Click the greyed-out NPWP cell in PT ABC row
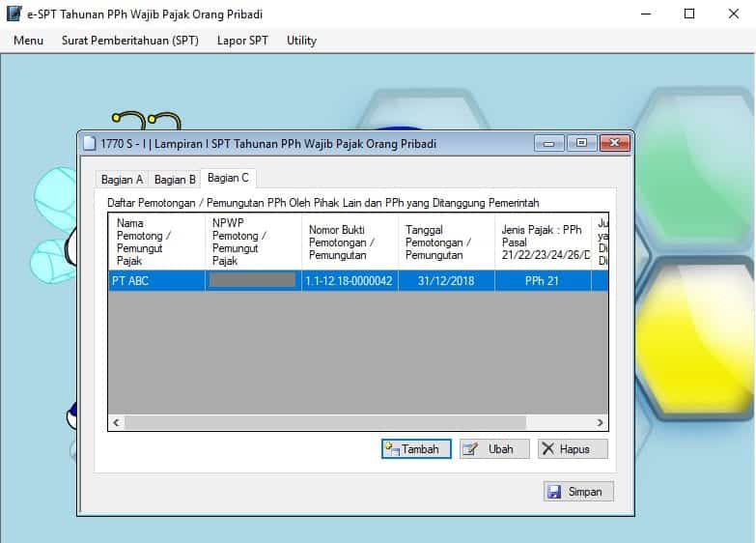 point(253,281)
